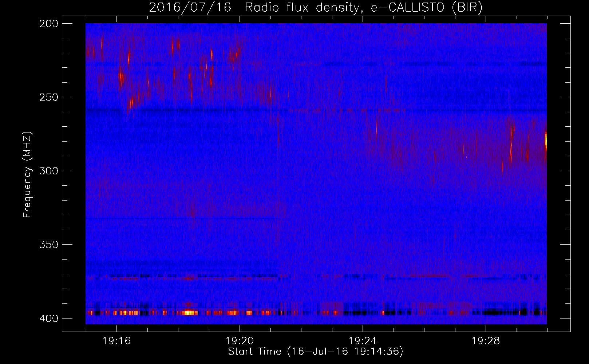Click the date "2016/07/16" in the title
Viewport: 589px width, 364px height.
point(190,7)
